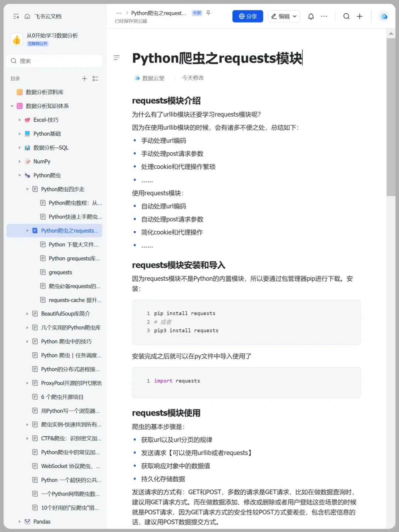The width and height of the screenshot is (399, 532).
Task: Select Pandas in the sidebar tree
Action: click(42, 521)
